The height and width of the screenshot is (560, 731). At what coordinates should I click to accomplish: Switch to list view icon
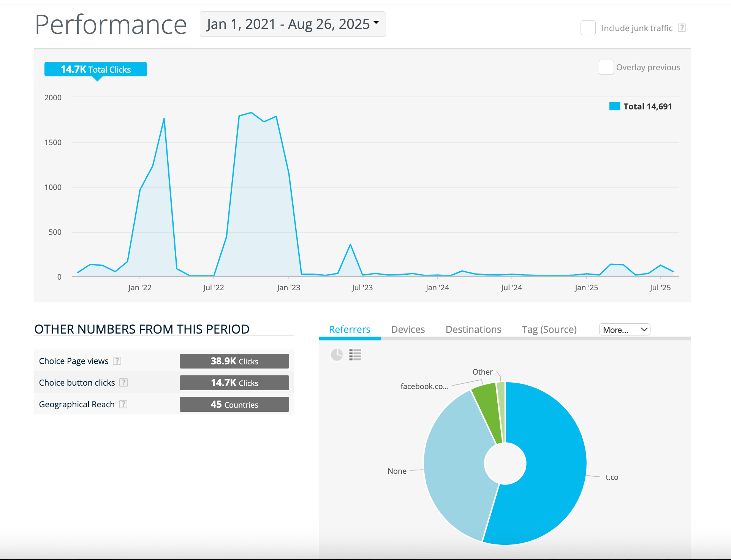point(355,355)
